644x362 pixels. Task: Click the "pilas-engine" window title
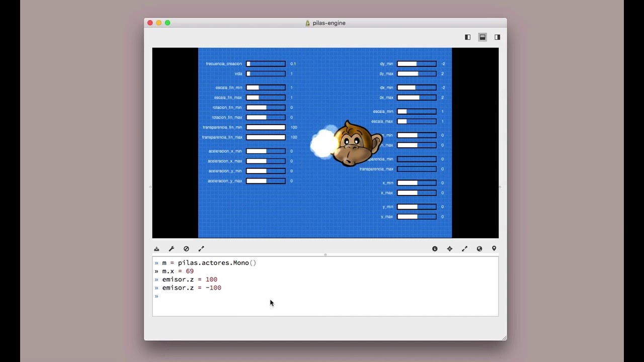tap(329, 23)
